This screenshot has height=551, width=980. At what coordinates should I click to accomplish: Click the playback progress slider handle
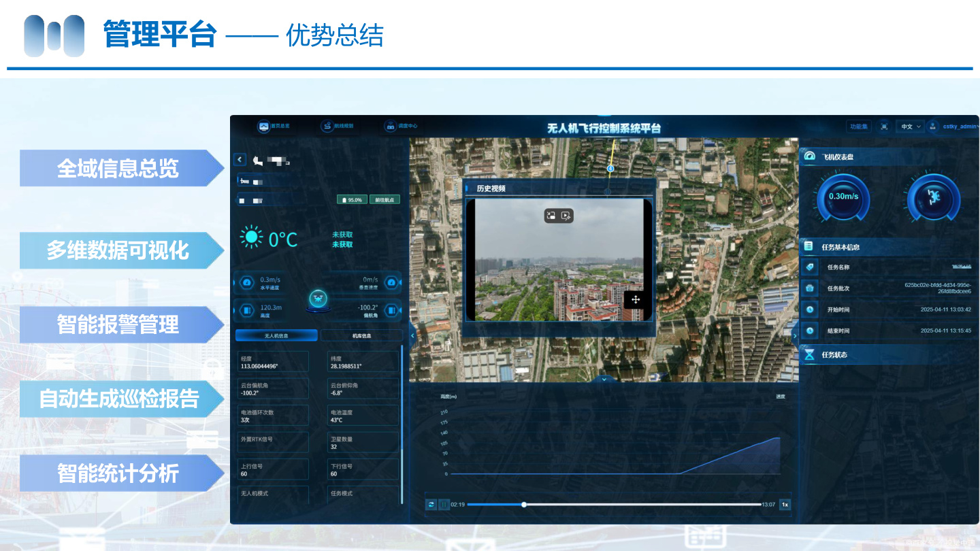(x=524, y=504)
